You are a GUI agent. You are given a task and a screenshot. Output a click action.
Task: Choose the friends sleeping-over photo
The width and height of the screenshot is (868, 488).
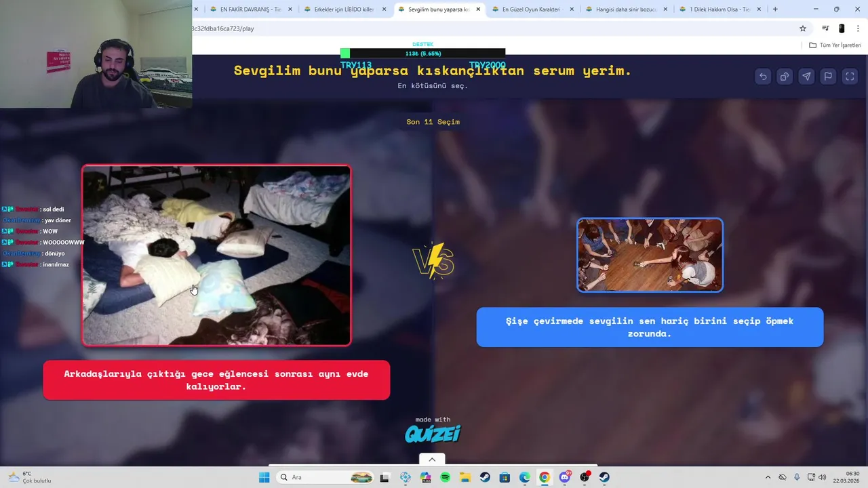coord(216,256)
